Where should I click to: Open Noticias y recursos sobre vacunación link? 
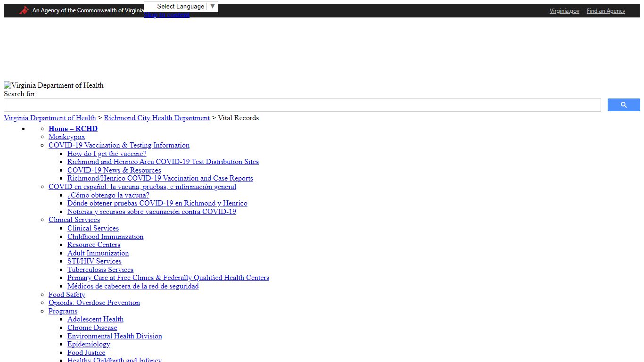tap(152, 212)
